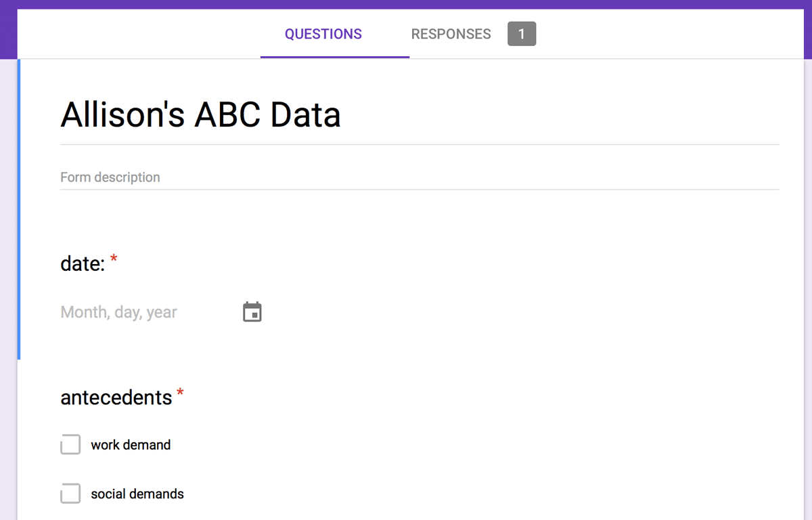Switch to the RESPONSES tab
This screenshot has width=812, height=520.
451,34
